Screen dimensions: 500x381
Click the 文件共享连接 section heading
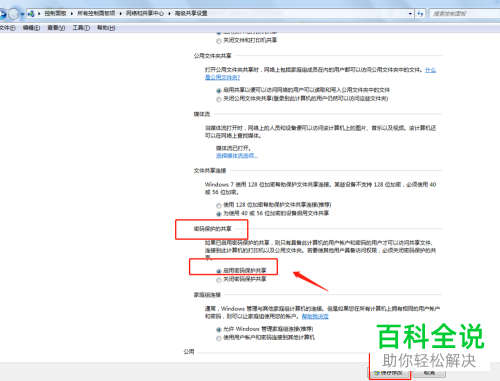point(210,171)
